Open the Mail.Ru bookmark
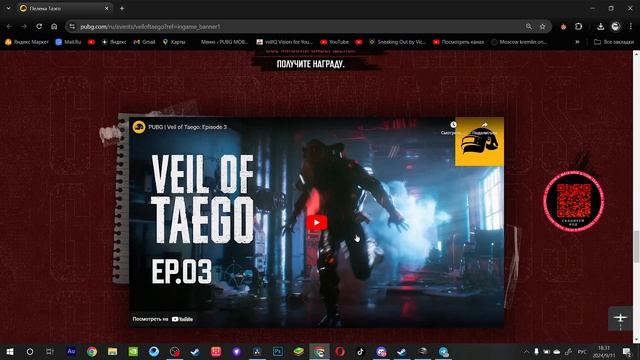Image resolution: width=640 pixels, height=360 pixels. [68, 42]
